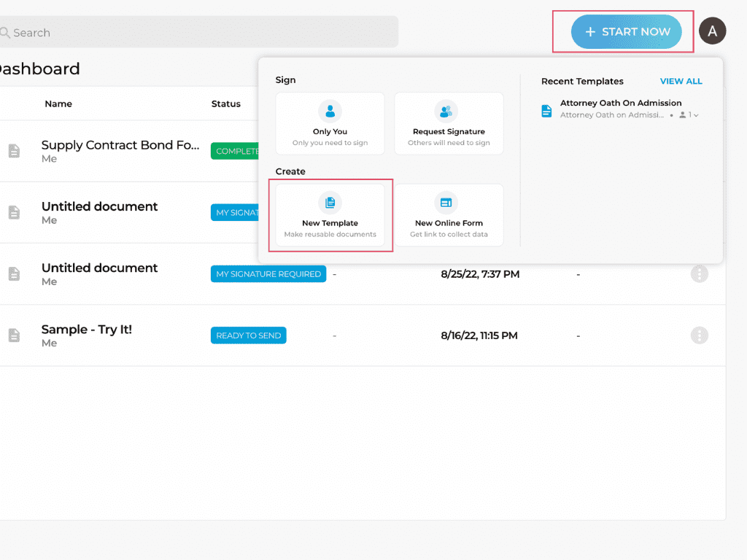Click the Recent Templates heading
Viewport: 747px width, 560px height.
(x=582, y=82)
